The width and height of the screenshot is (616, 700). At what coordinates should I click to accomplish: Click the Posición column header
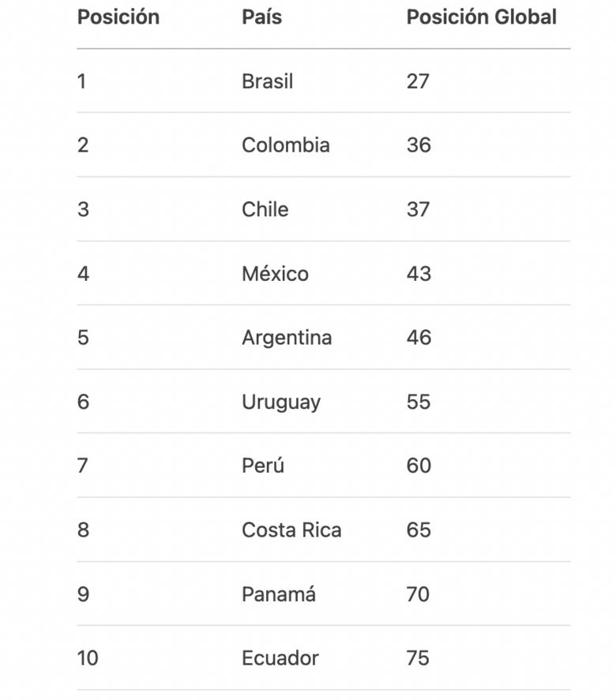click(118, 17)
